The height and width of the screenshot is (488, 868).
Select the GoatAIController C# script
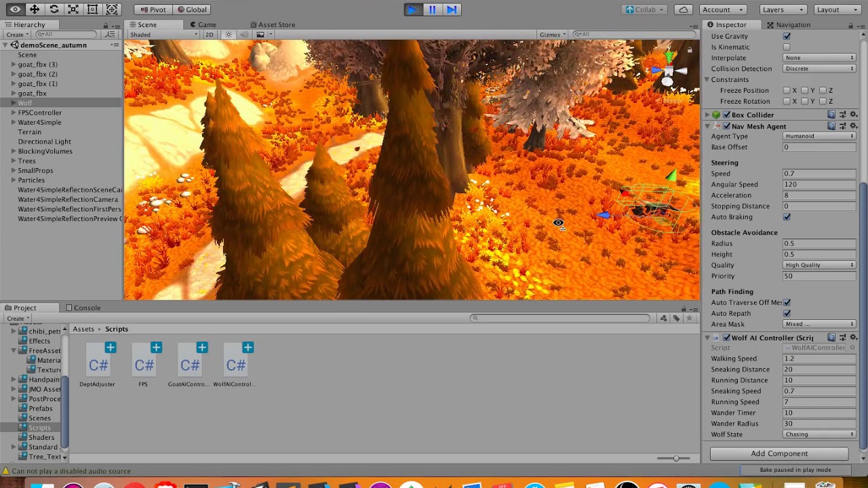pos(189,365)
